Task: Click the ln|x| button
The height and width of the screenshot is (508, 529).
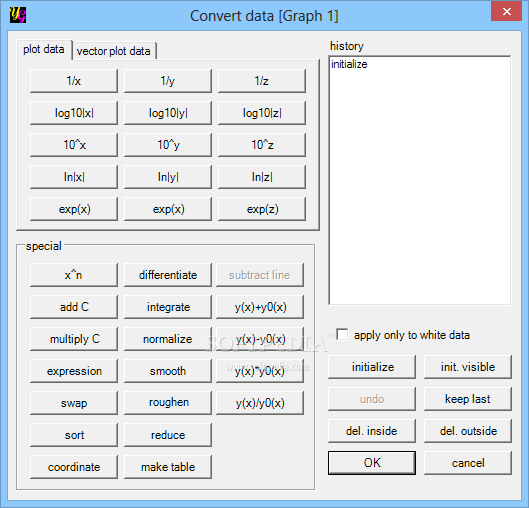Action: 74,177
